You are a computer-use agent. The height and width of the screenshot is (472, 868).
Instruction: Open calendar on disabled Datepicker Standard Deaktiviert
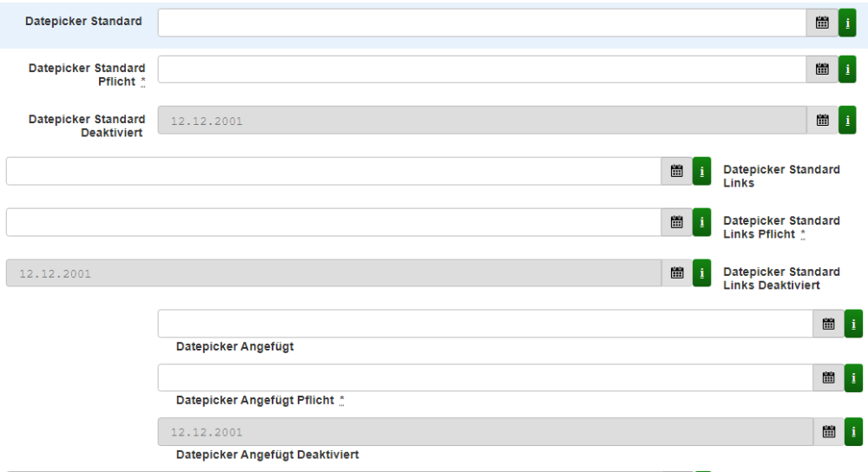822,121
